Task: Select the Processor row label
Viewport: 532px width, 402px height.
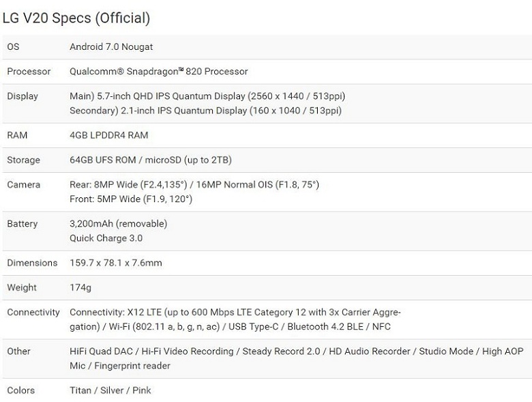Action: pos(29,71)
